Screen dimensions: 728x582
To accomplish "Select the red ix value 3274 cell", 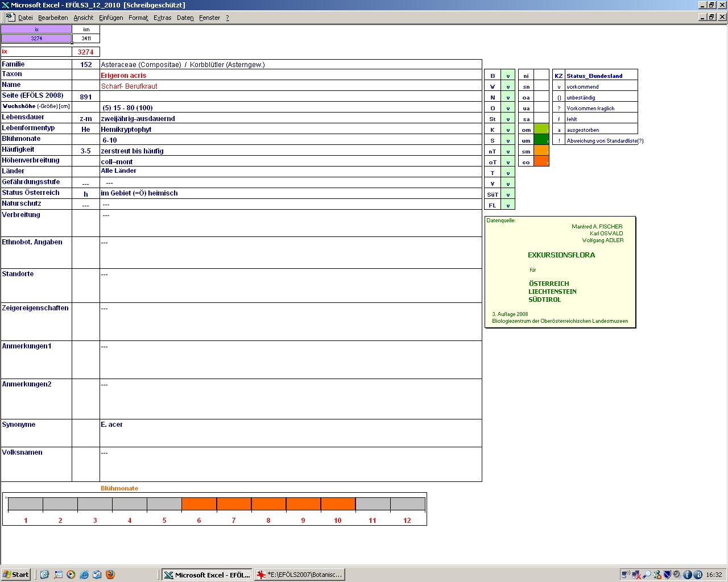I will (x=86, y=52).
